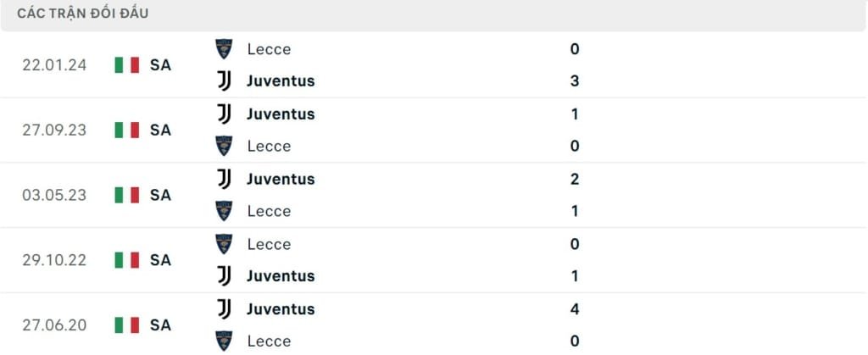The height and width of the screenshot is (355, 868).
Task: Open Juventus team name in 03.05.23 match
Action: (281, 179)
